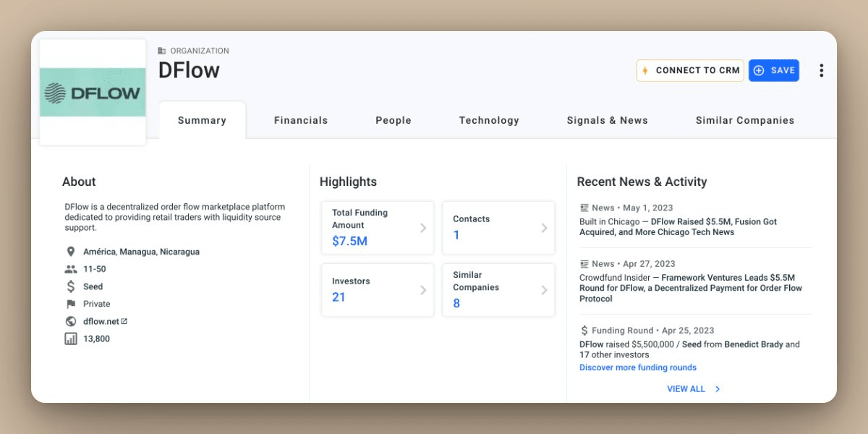Go to the Technology tab
868x434 pixels.
[x=489, y=121]
